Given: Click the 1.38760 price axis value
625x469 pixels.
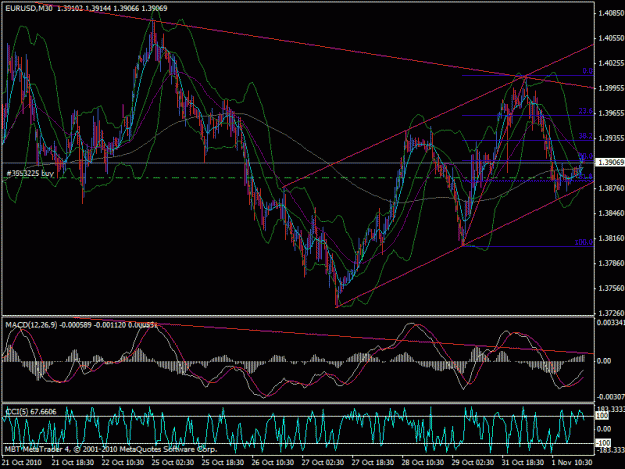Looking at the screenshot, I should (611, 188).
